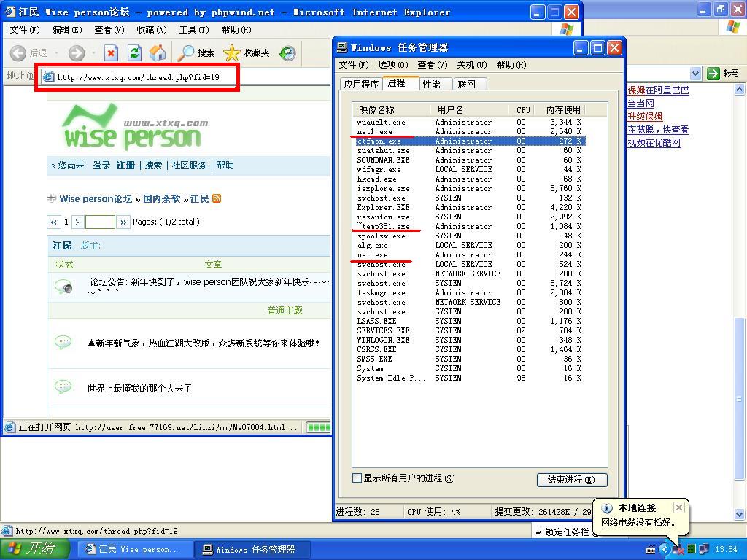
Task: Open the Back button history dropdown arrow
Action: point(56,52)
